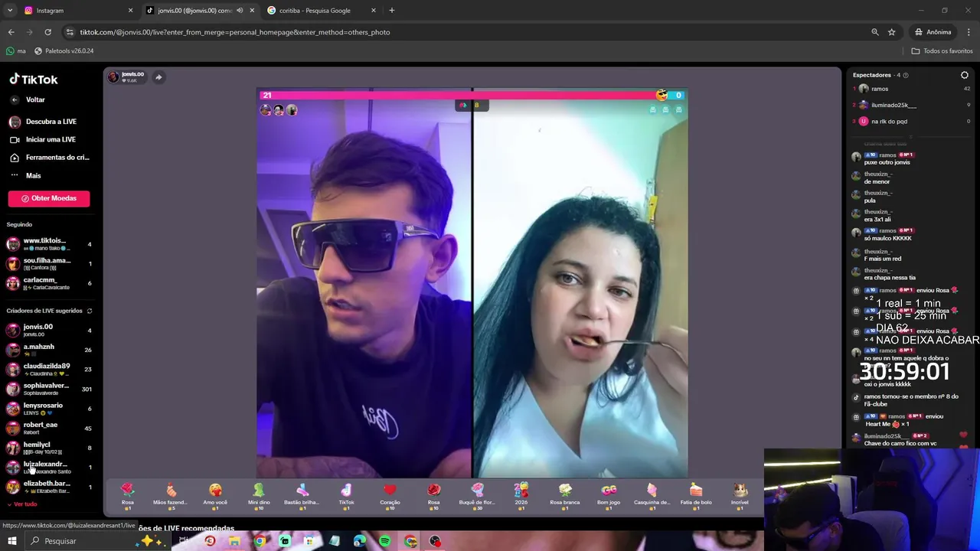
Task: Send the Fatia de bolo gift
Action: [696, 496]
